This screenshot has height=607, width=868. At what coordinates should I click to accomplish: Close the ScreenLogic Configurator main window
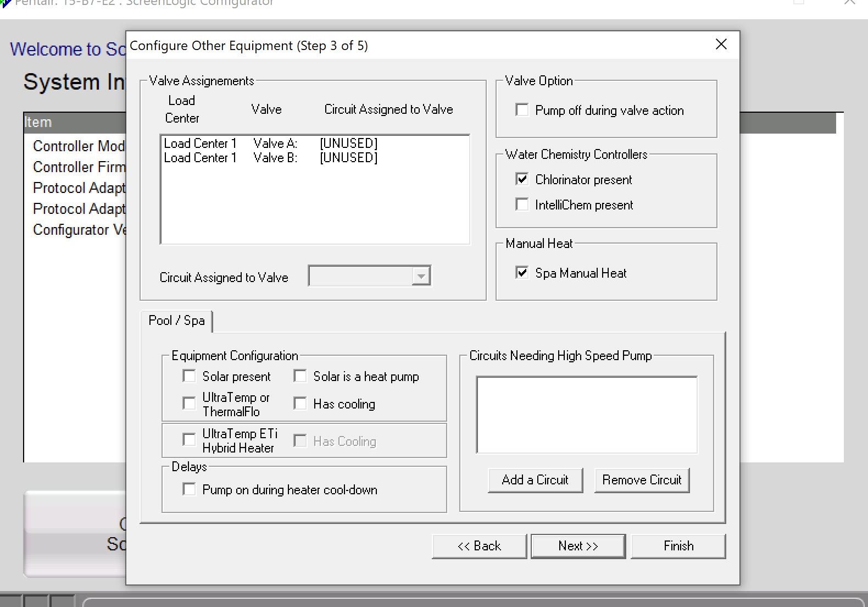[849, 3]
